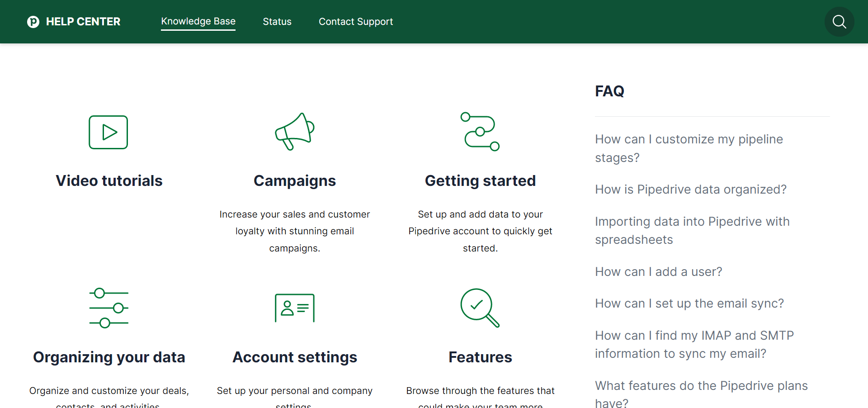Open 'How is Pipedrive data organized?'
This screenshot has height=408, width=868.
[690, 189]
